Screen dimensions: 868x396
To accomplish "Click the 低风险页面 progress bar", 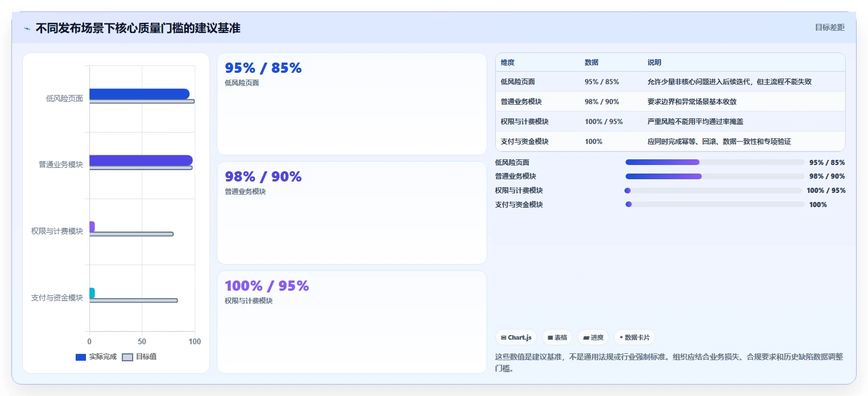I will [x=715, y=162].
